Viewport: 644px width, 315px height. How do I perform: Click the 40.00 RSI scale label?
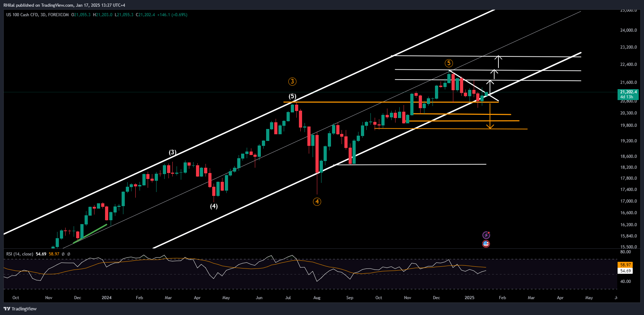click(x=625, y=282)
